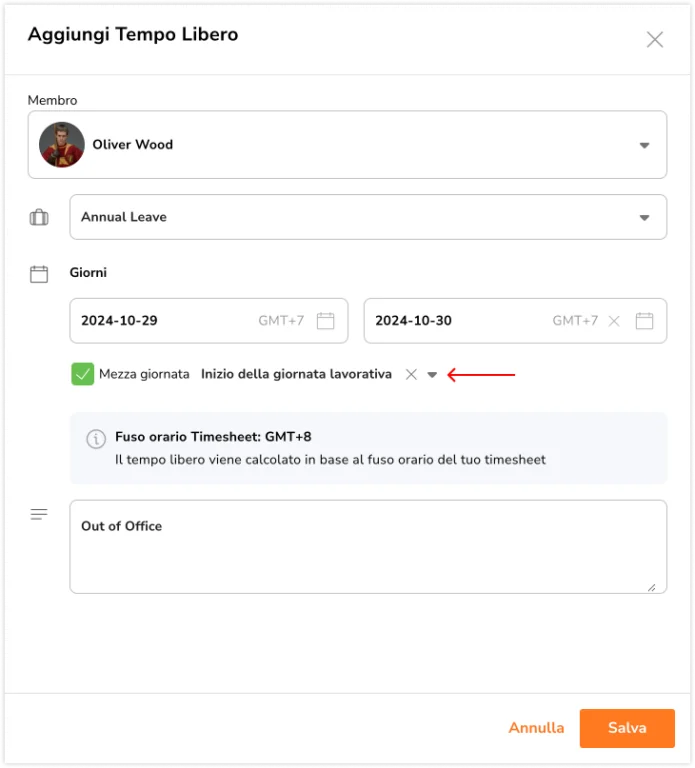Click the notes lines icon
This screenshot has width=695, height=768.
(39, 514)
